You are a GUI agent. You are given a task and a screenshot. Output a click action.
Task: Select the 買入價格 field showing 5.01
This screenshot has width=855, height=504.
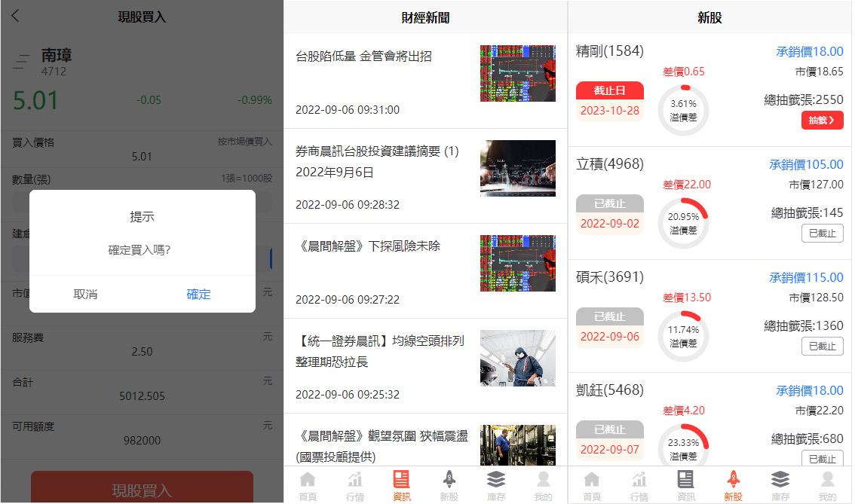142,157
